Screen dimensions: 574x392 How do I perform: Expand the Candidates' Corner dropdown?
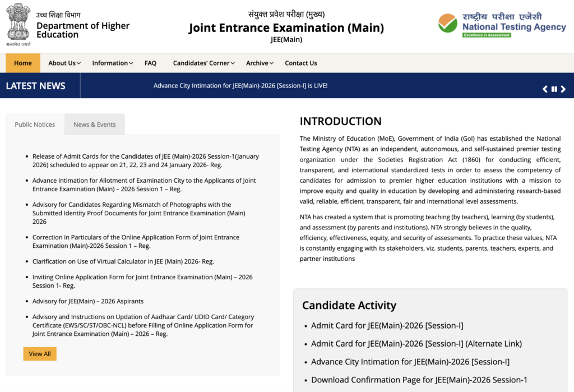point(202,63)
